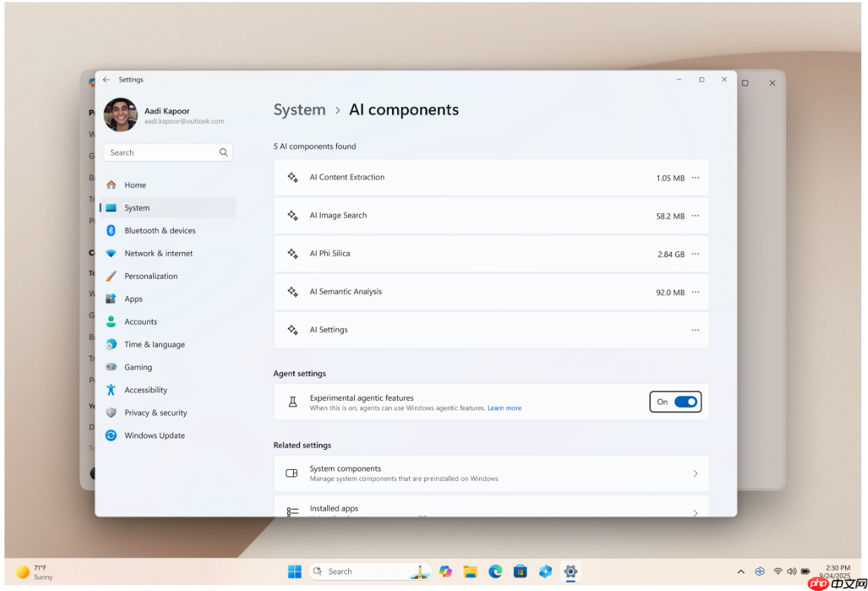The width and height of the screenshot is (868, 591).
Task: Open the Learn more link about agentic features
Action: (x=504, y=407)
